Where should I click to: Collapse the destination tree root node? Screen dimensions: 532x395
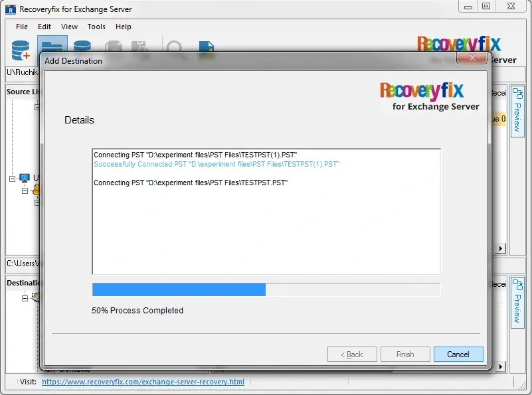25,298
